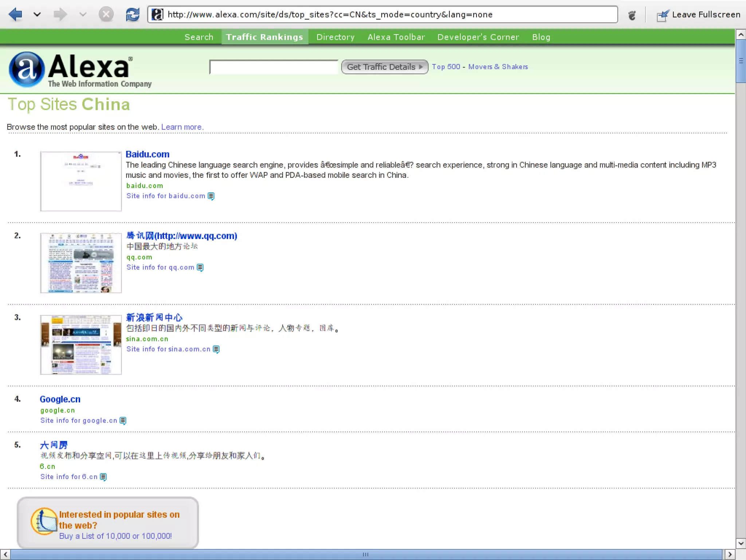Viewport: 746px width, 560px height.
Task: Click the Get Traffic Details button
Action: coord(384,67)
